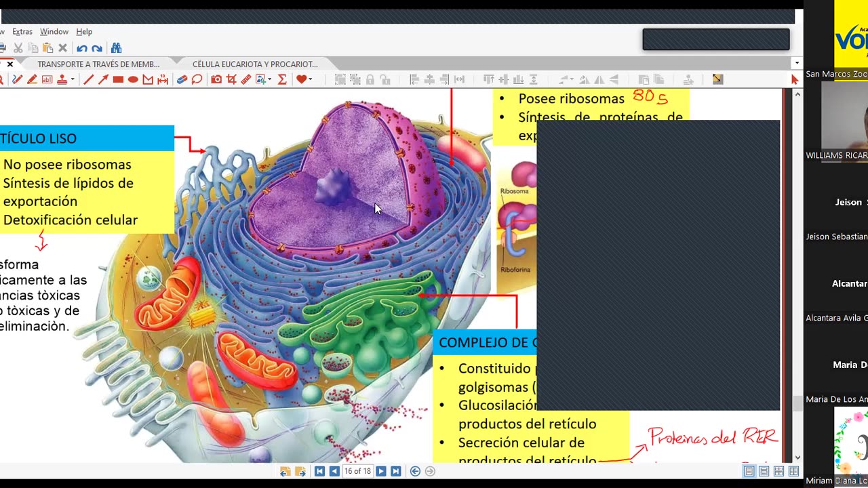This screenshot has height=488, width=868.
Task: Click the red heart favorites icon
Action: coord(301,79)
